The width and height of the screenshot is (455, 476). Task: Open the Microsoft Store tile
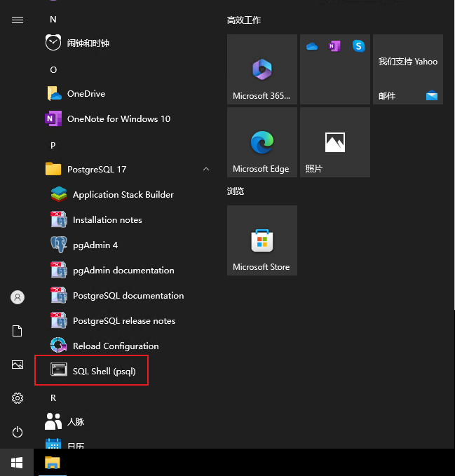(262, 240)
